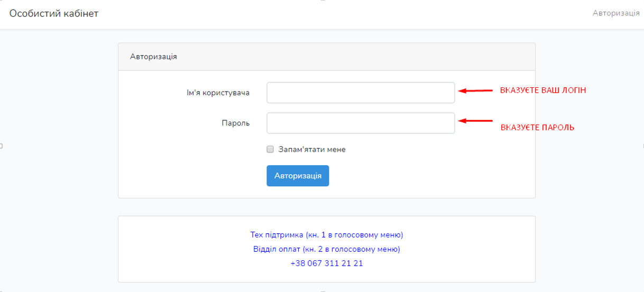Click the Пароль label

(x=235, y=123)
